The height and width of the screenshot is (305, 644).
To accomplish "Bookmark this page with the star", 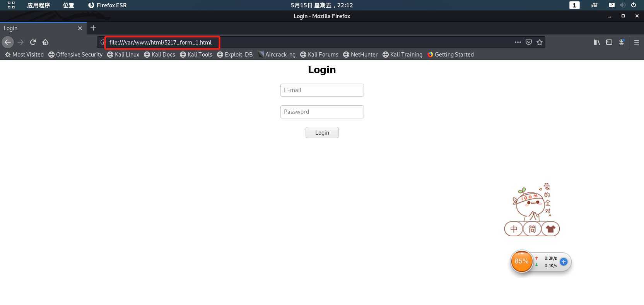I will coord(540,42).
